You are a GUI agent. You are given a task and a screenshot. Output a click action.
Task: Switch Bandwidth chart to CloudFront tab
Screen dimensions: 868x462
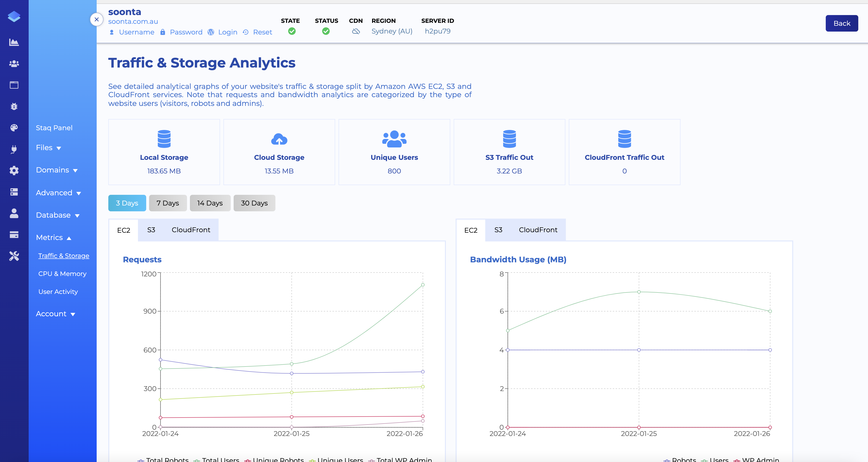pos(538,230)
